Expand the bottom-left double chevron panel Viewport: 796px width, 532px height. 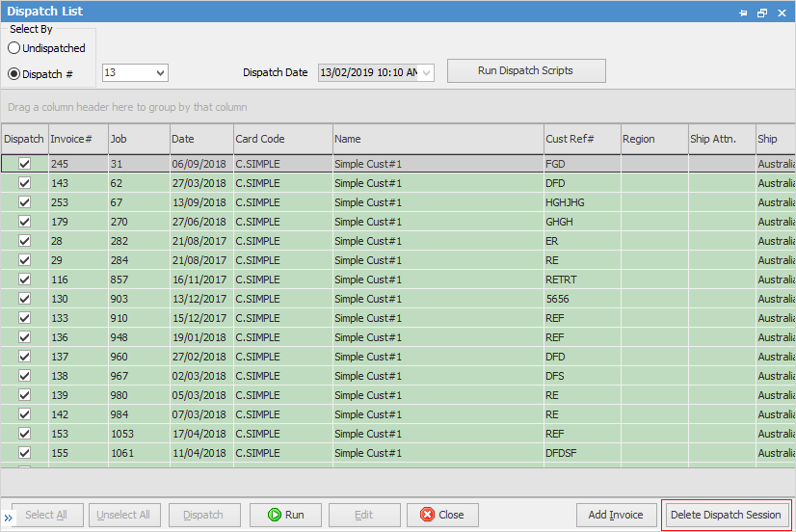pyautogui.click(x=9, y=518)
